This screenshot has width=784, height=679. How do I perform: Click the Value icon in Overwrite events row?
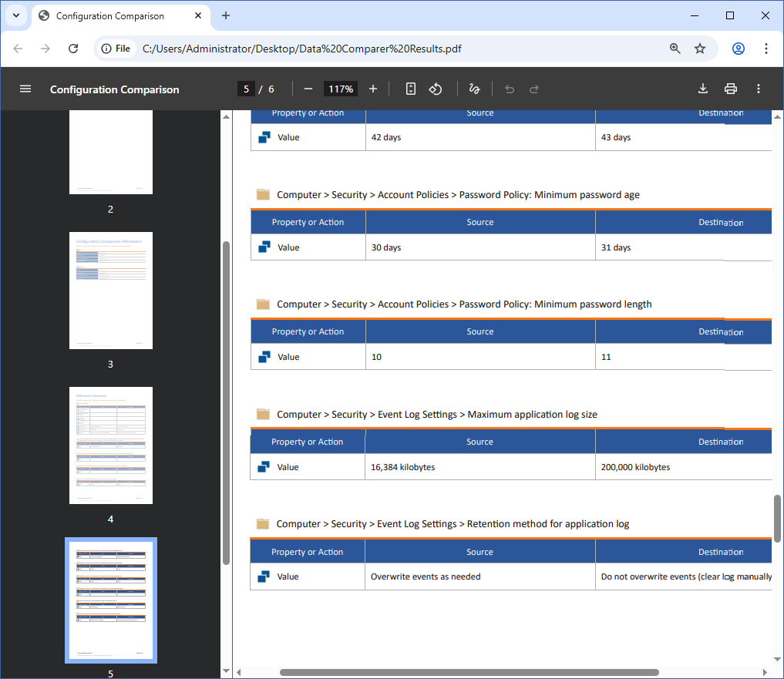(x=264, y=576)
